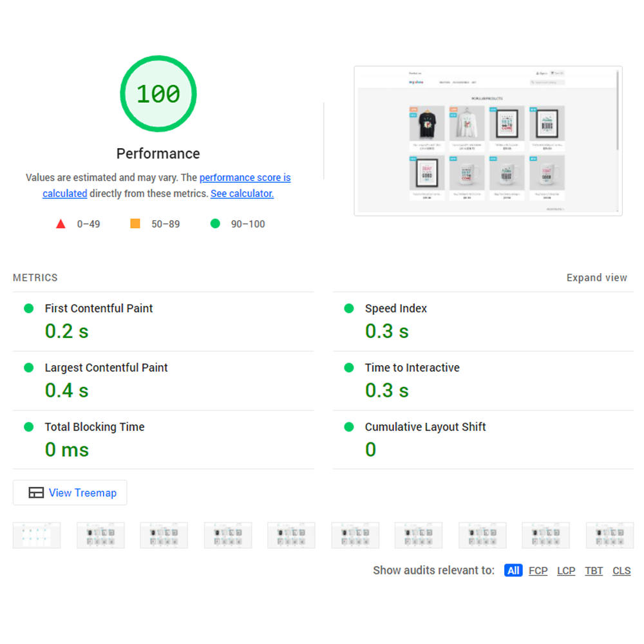Viewport: 644px width, 644px height.
Task: Expand the Largest Contentful Paint metric
Action: click(163, 381)
